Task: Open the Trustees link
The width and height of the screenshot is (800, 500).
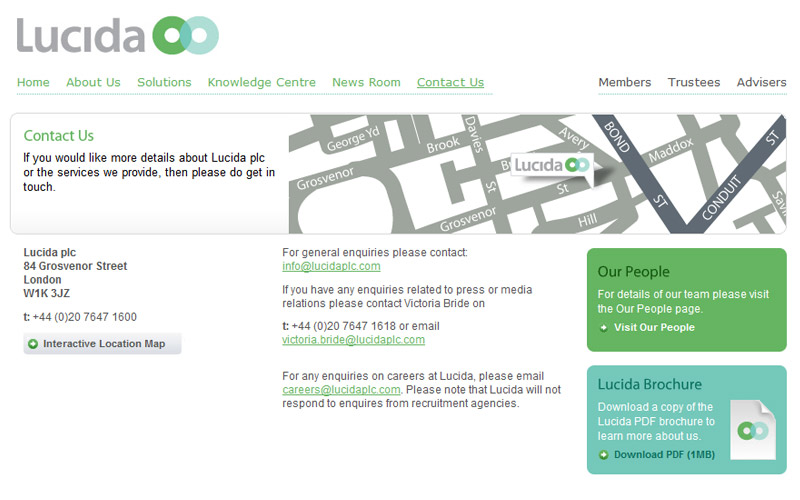Action: (x=694, y=82)
